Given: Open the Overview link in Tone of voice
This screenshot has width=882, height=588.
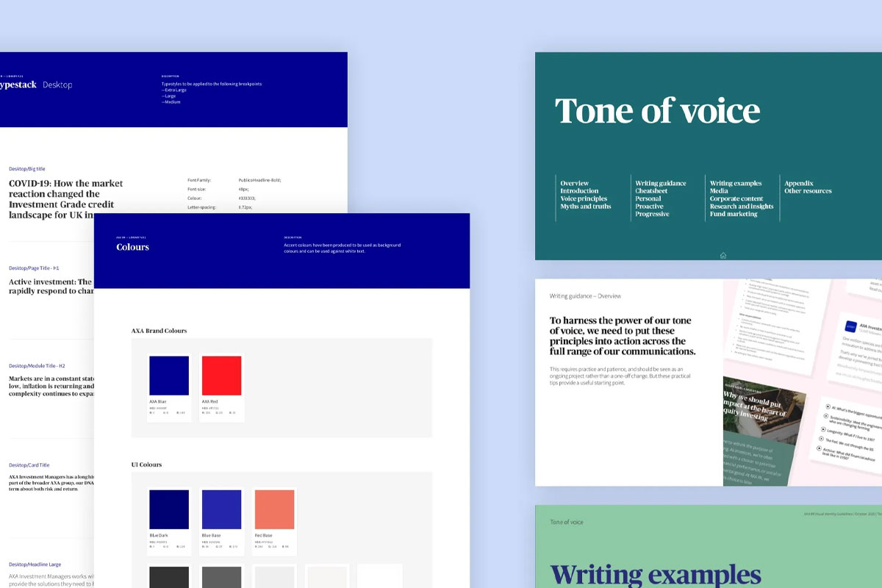Looking at the screenshot, I should pyautogui.click(x=574, y=183).
